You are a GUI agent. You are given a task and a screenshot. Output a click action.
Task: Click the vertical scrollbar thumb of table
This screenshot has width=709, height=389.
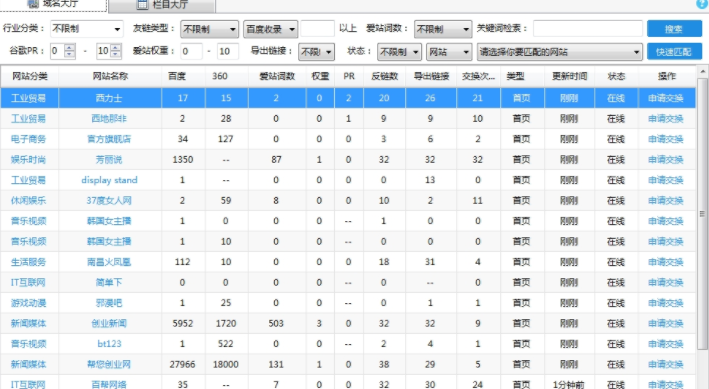point(702,213)
